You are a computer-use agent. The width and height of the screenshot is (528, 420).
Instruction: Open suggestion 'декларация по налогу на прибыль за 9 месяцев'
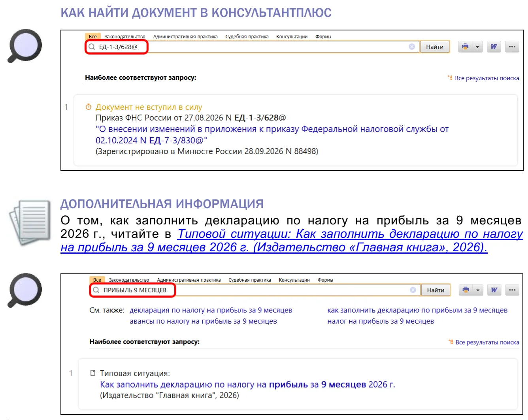tap(211, 310)
